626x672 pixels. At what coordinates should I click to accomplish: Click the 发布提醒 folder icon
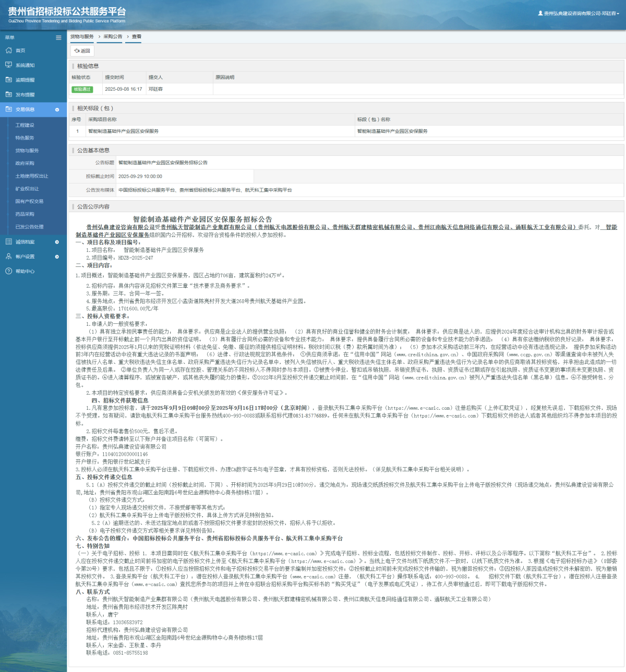click(x=8, y=94)
